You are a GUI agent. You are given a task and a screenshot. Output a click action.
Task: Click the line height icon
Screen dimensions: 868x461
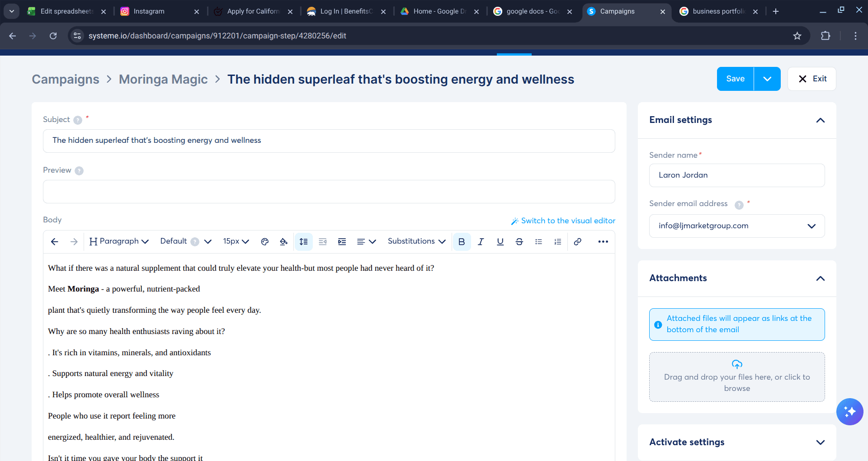tap(303, 242)
